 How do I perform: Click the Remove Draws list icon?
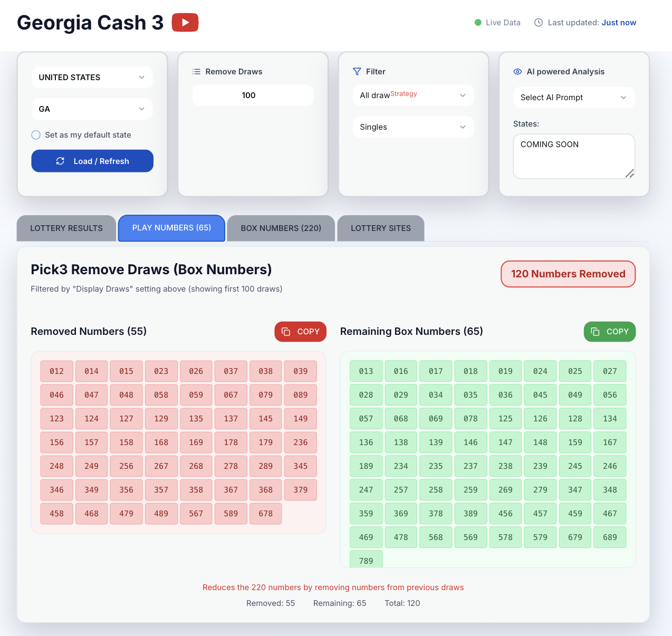click(197, 72)
